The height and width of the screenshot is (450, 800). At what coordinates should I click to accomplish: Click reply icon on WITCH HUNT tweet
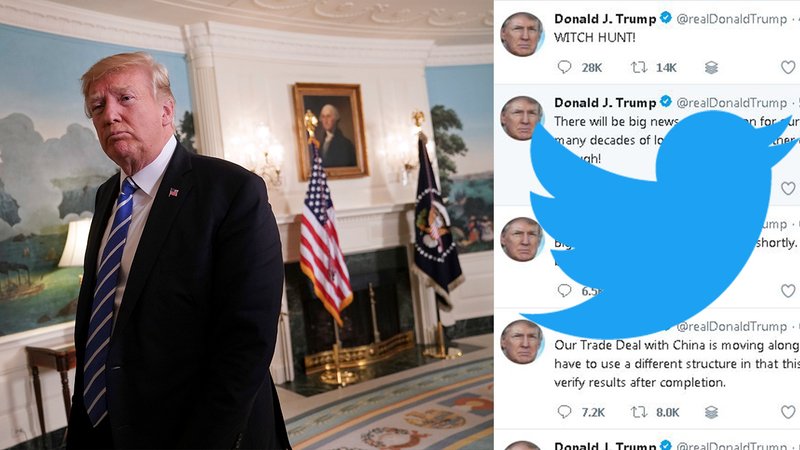[x=564, y=67]
